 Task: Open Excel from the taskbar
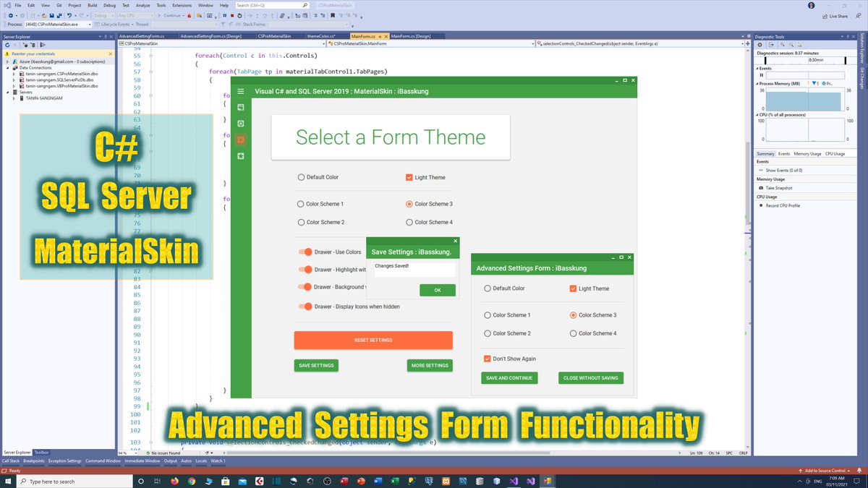(x=396, y=481)
